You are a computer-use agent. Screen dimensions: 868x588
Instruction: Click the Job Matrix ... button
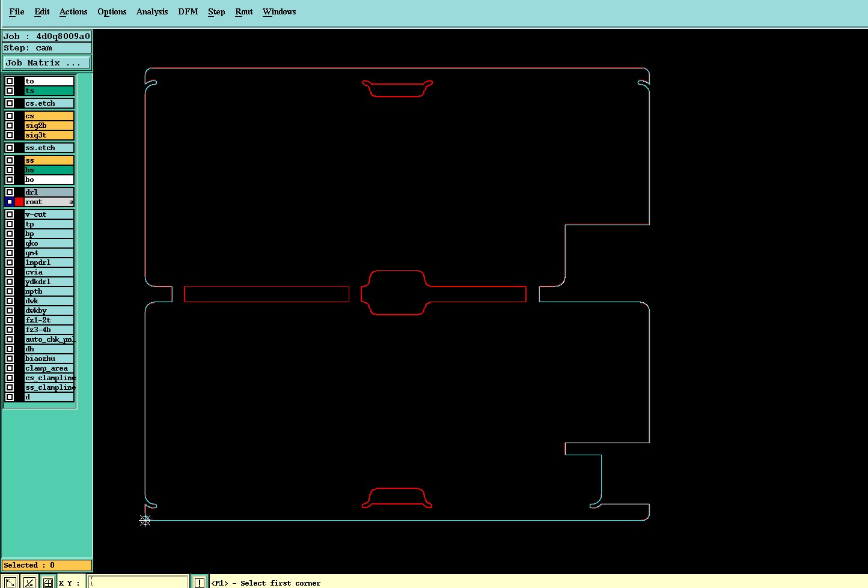(x=47, y=62)
